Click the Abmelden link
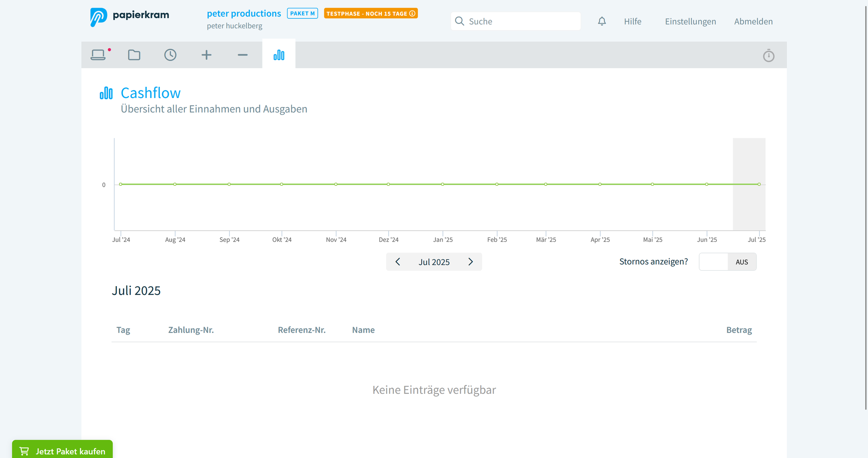868x458 pixels. pos(753,21)
